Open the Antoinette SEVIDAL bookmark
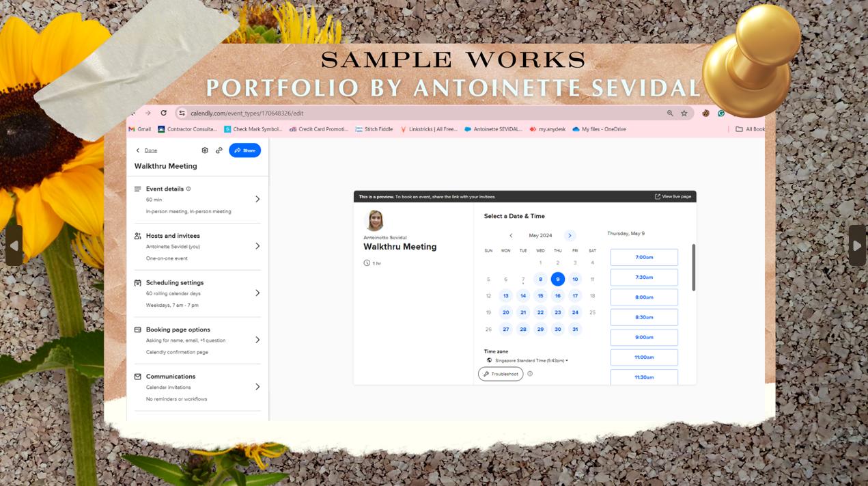This screenshot has height=486, width=868. pos(493,129)
